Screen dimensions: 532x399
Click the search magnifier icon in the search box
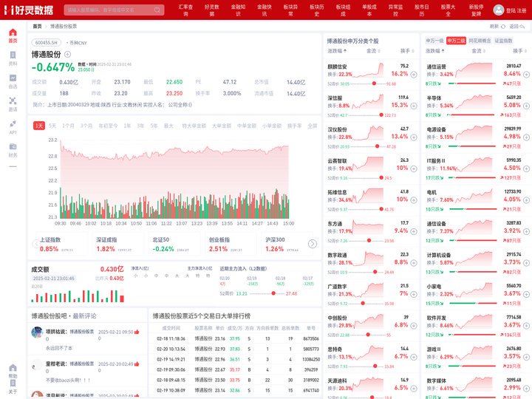point(157,10)
